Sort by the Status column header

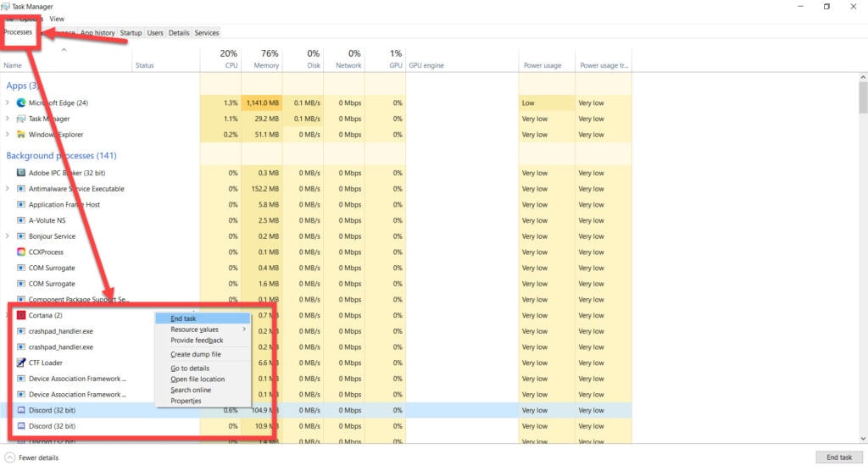[x=166, y=59]
